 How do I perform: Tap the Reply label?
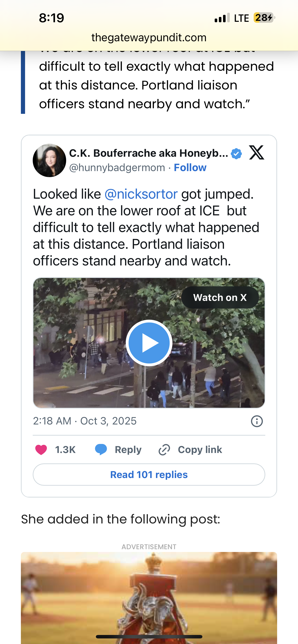(128, 450)
